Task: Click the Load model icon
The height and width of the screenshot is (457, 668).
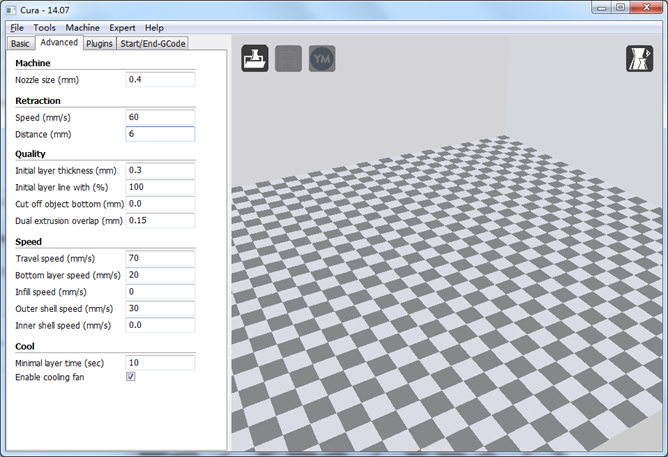Action: [x=255, y=58]
